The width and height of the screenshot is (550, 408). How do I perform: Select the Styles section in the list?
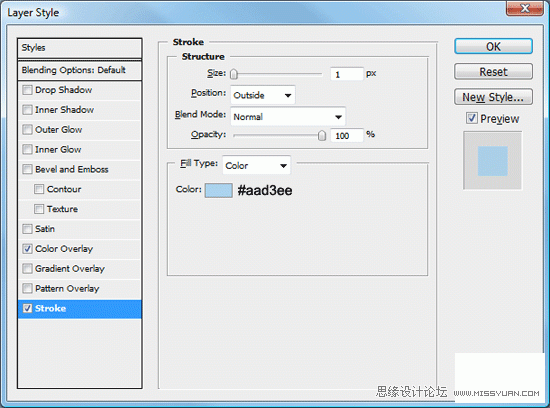pos(80,48)
